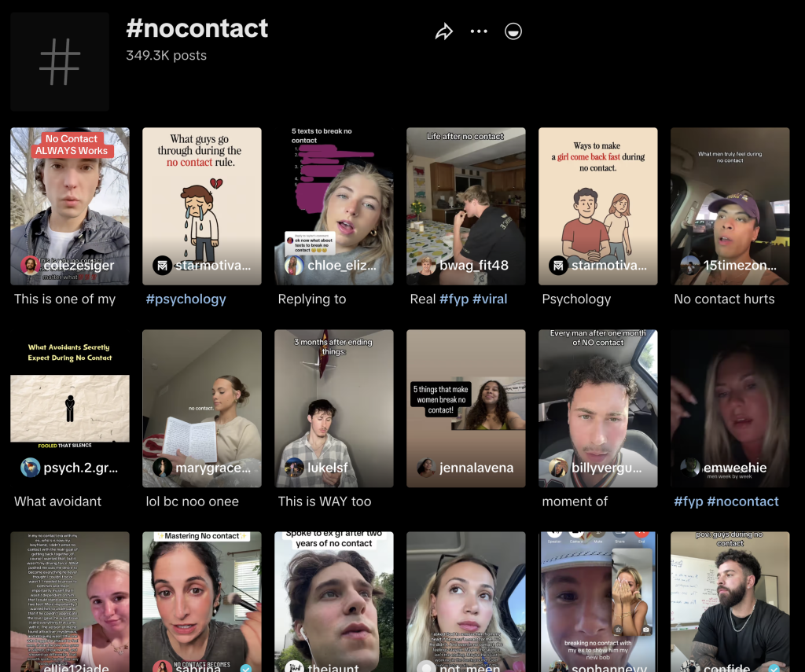Click the share arrow icon
Screen dimensions: 805x672
(444, 31)
